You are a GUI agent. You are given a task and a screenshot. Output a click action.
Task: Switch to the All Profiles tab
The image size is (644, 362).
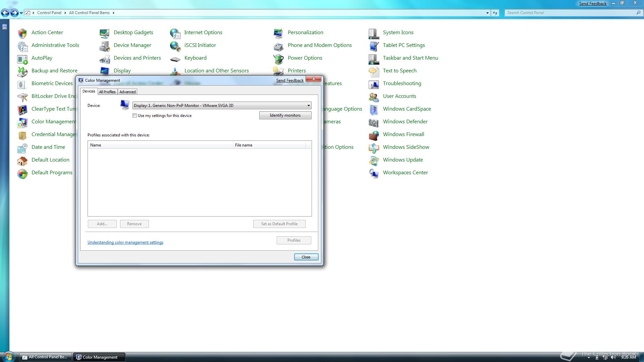coord(107,92)
